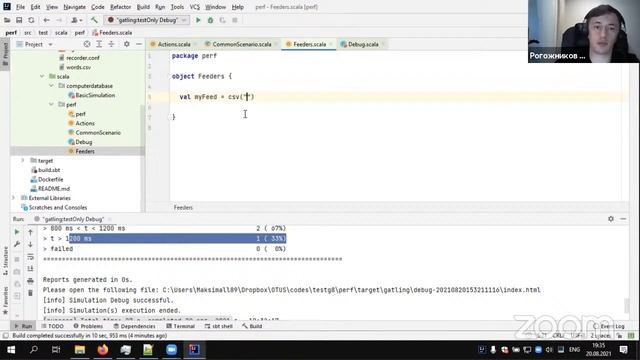Open the VCS menu
640x360 pixels.
tap(195, 7)
